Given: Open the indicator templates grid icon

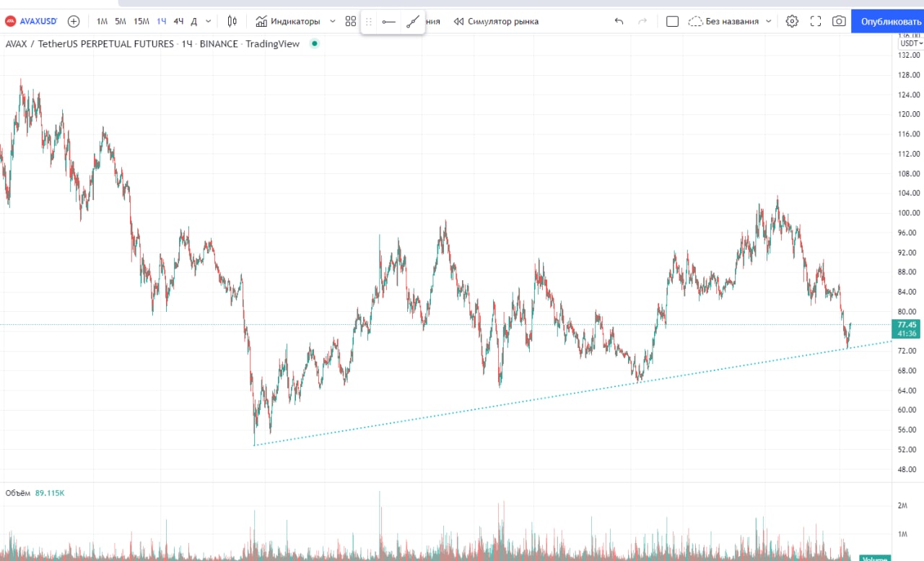Looking at the screenshot, I should [351, 21].
